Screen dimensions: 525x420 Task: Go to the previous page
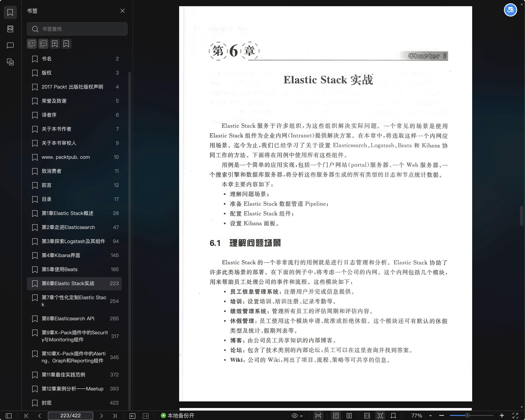click(x=39, y=416)
